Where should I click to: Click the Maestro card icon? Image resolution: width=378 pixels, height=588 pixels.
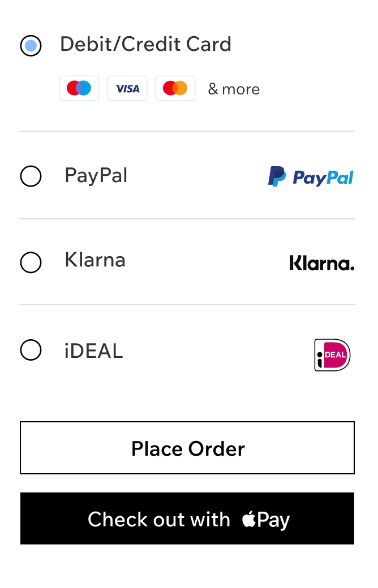click(x=79, y=88)
